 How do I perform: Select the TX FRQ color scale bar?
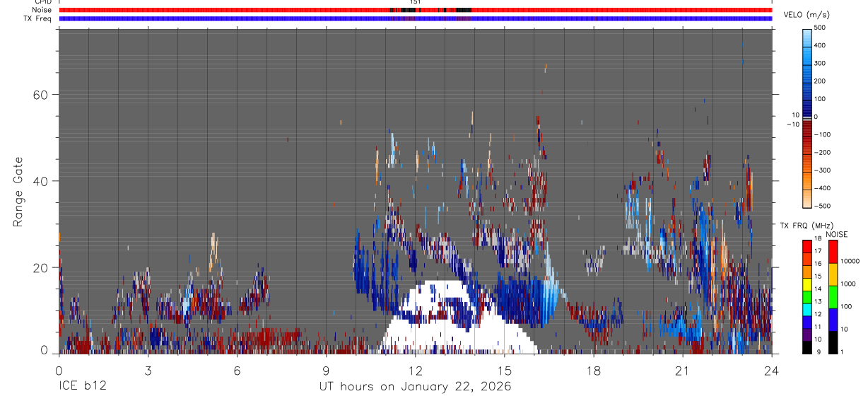[x=807, y=296]
